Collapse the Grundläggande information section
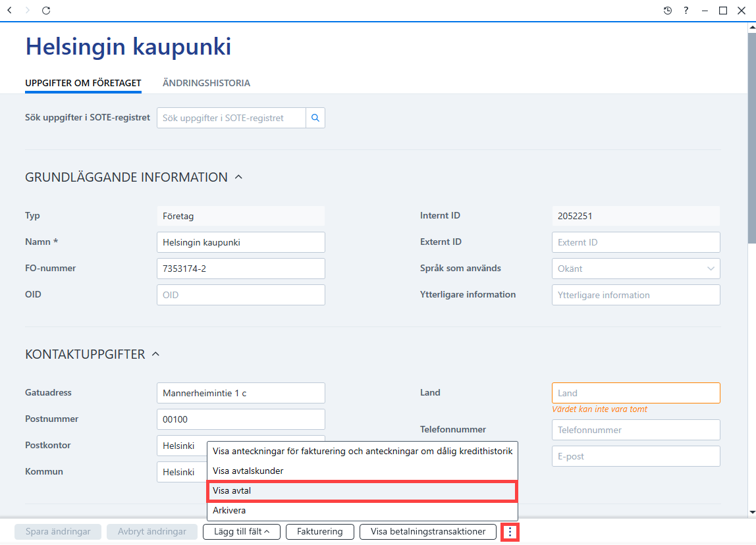Image resolution: width=756 pixels, height=545 pixels. pos(238,177)
